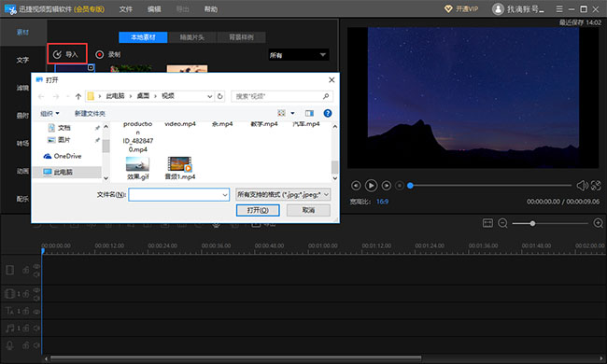Click the help question-mark icon in dialog
This screenshot has height=364, width=607.
pos(328,113)
